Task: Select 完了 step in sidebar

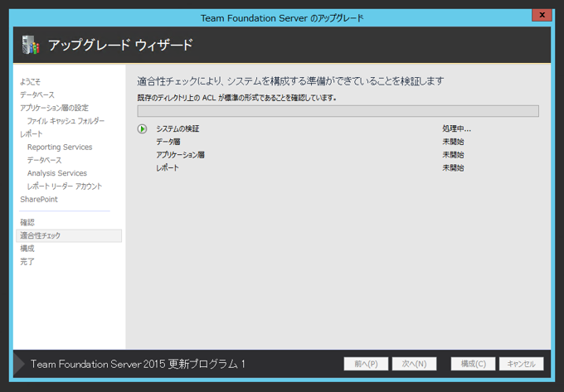Action: 27,262
